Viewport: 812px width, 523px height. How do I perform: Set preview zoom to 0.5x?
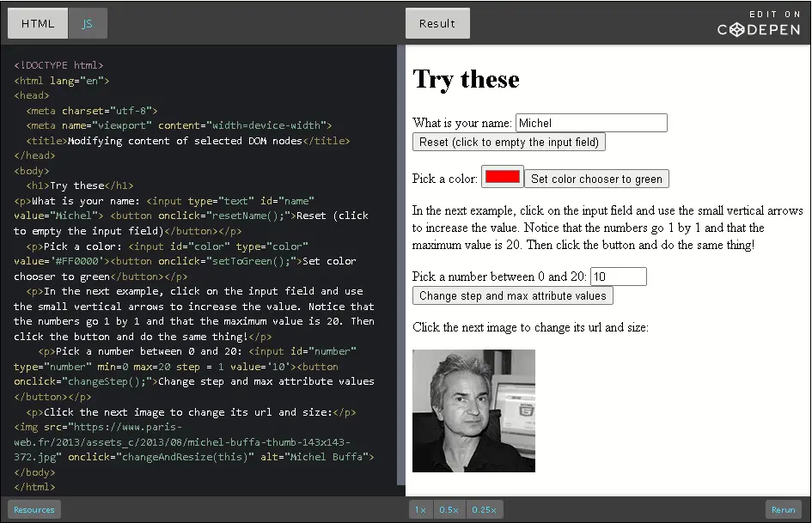click(x=449, y=509)
